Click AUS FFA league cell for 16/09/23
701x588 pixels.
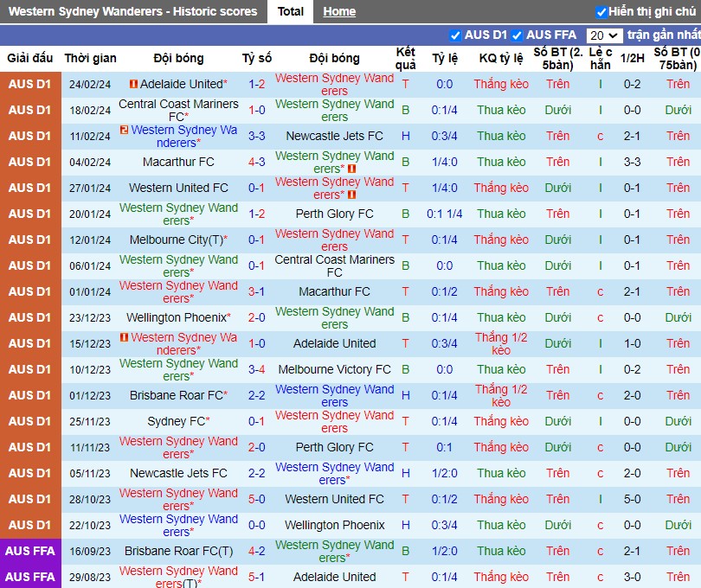30,551
